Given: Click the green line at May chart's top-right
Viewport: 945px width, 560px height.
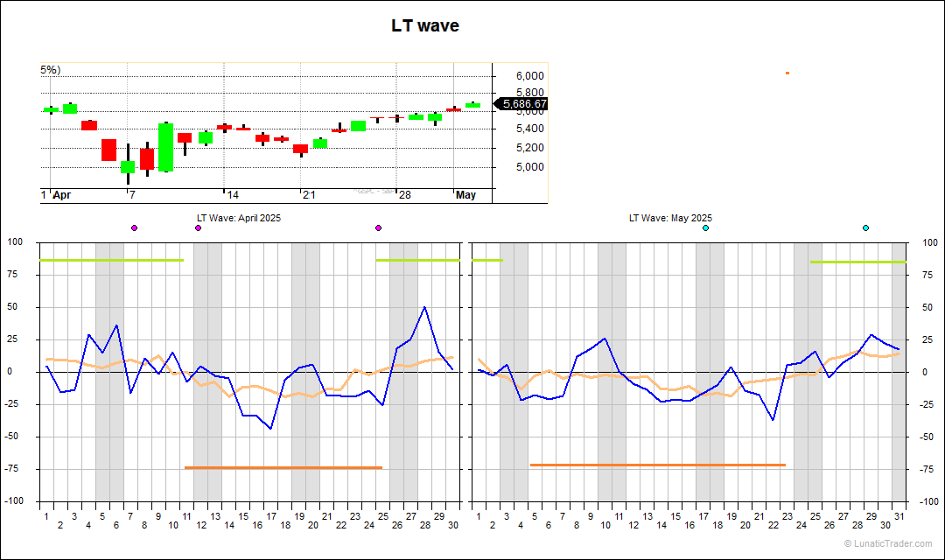Looking at the screenshot, I should click(x=857, y=262).
